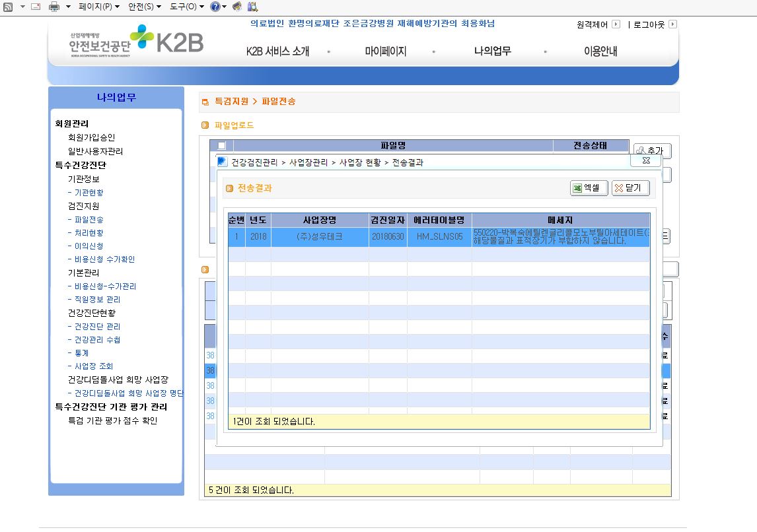The width and height of the screenshot is (757, 532).
Task: Close the 전송결과 popup window with X
Action: (x=646, y=160)
